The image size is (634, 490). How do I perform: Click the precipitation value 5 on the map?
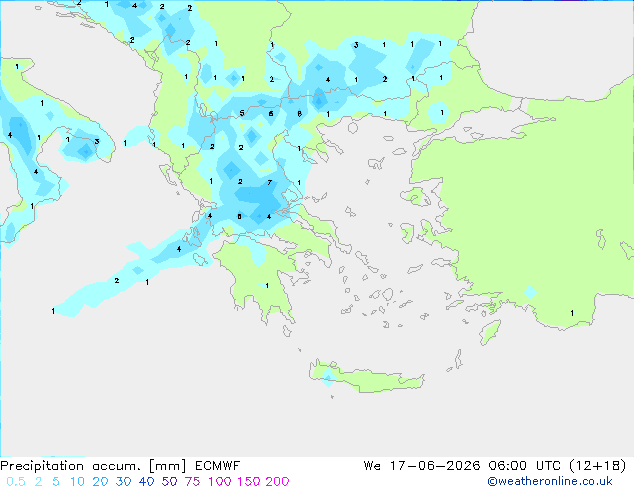pos(242,113)
